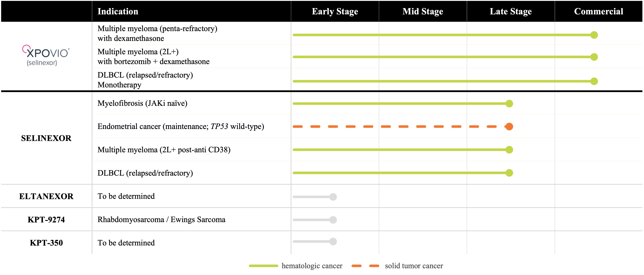Click the KPT-9274 gray progress dot
Viewport: 644px width, 275px height.
333,220
